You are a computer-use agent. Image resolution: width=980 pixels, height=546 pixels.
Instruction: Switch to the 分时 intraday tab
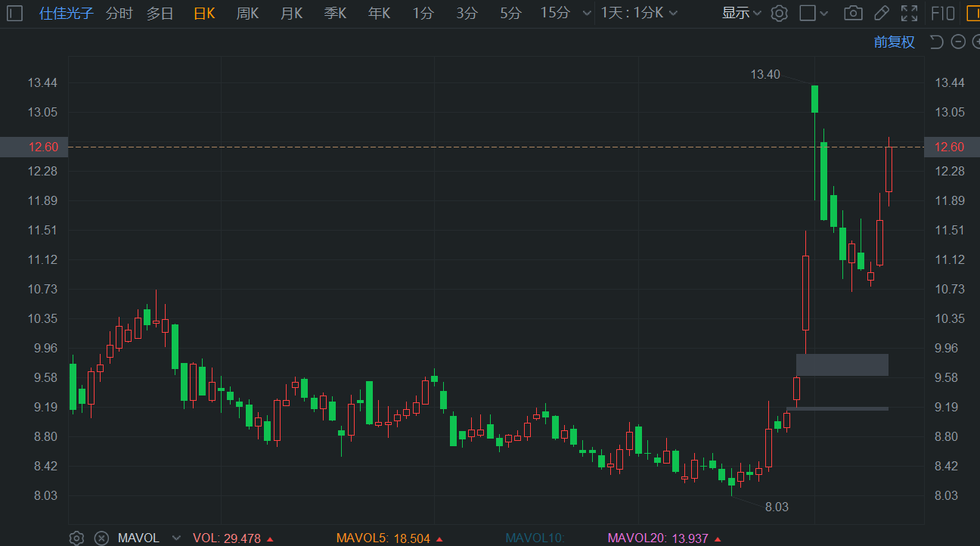[119, 13]
